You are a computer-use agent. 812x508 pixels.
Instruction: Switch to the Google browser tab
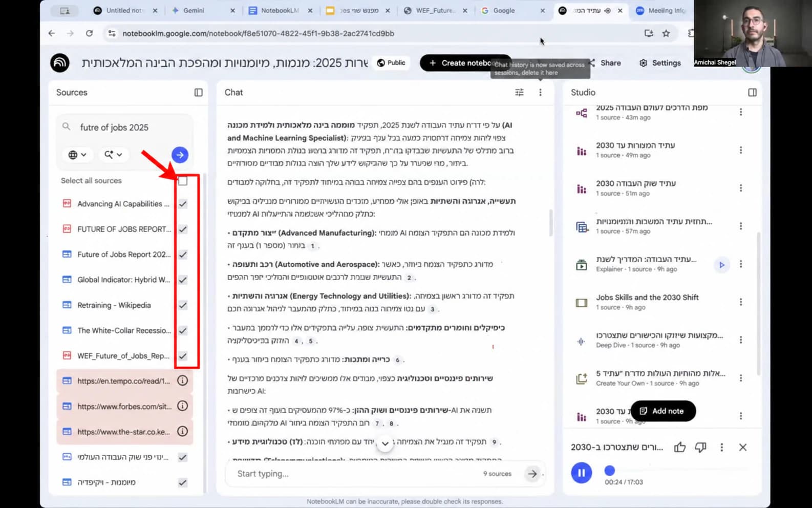(x=513, y=10)
